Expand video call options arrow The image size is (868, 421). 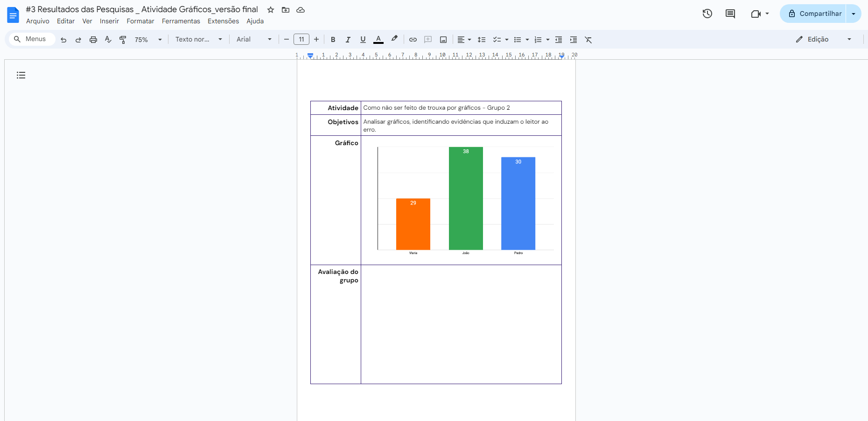(x=767, y=14)
